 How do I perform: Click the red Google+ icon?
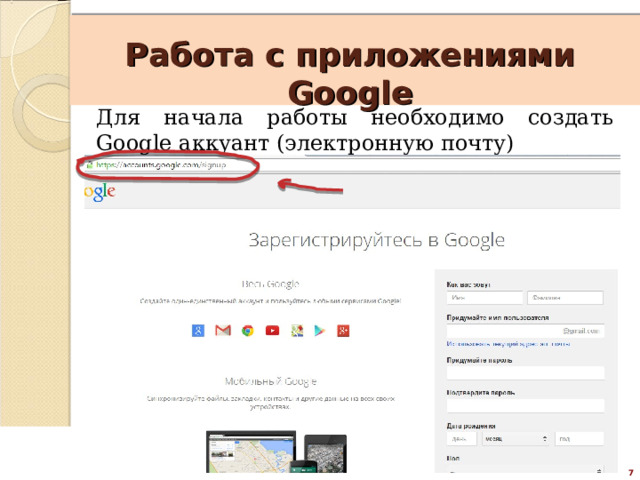[x=343, y=331]
